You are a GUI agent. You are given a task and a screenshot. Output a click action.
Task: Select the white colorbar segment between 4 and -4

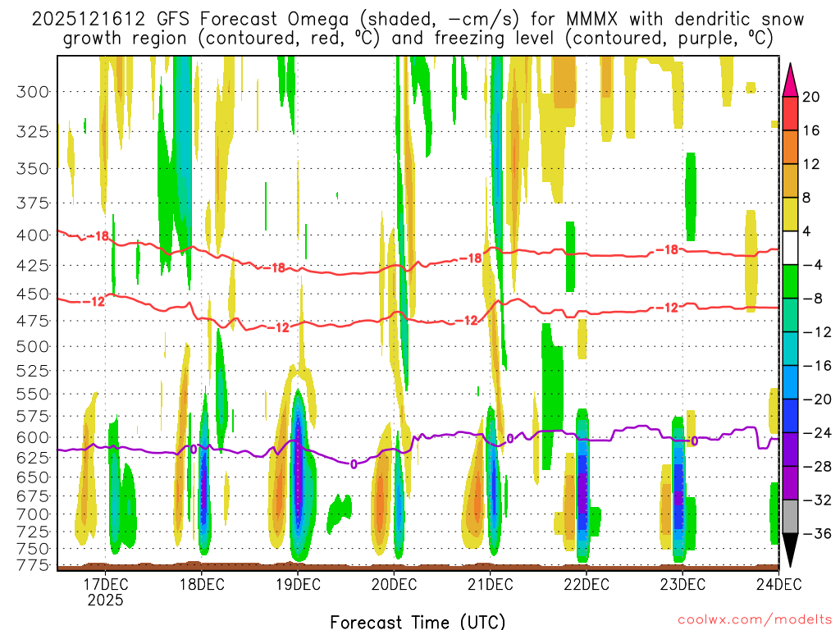[790, 248]
